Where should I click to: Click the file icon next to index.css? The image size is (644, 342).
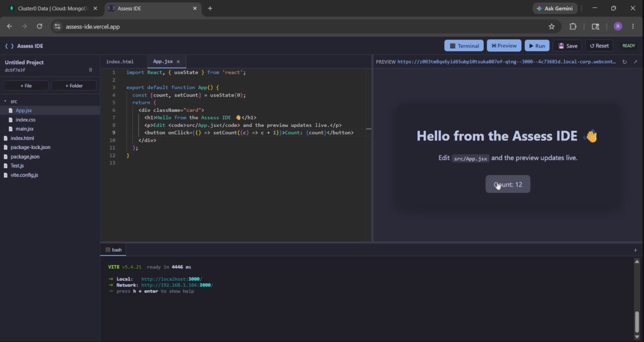point(10,120)
